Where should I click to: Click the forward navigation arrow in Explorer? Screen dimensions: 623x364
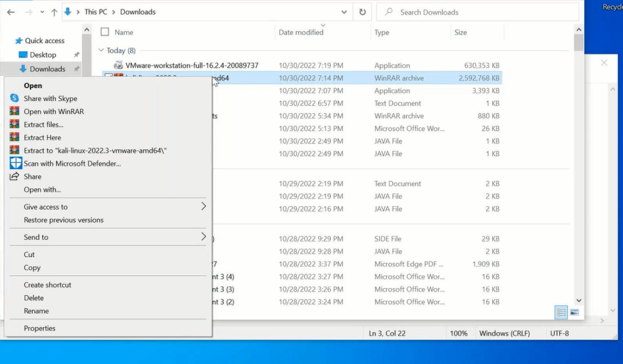point(29,12)
